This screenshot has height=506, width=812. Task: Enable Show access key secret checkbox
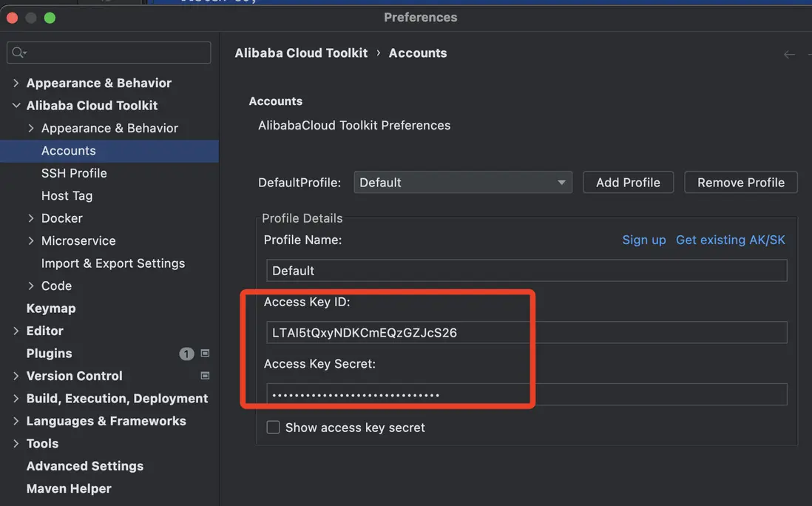coord(273,428)
